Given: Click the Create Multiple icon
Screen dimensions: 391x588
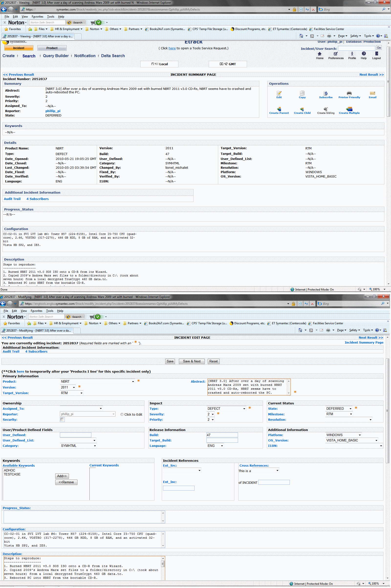Looking at the screenshot, I should [349, 109].
